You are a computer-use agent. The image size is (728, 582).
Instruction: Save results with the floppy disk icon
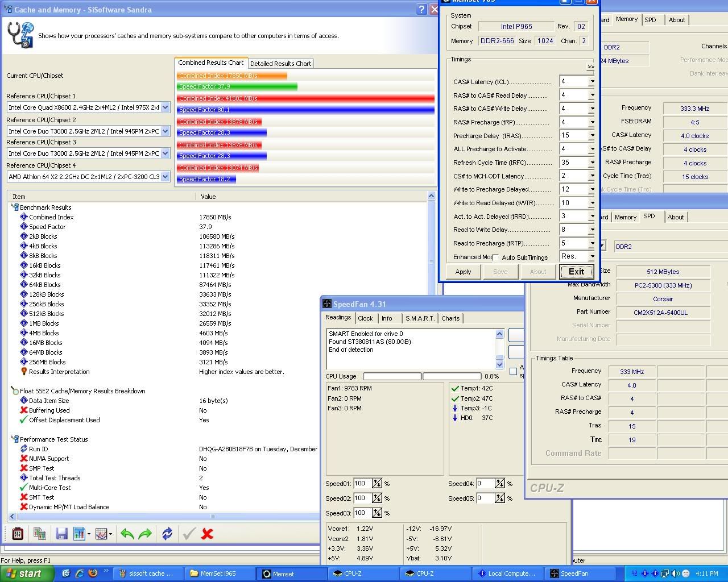tap(62, 534)
